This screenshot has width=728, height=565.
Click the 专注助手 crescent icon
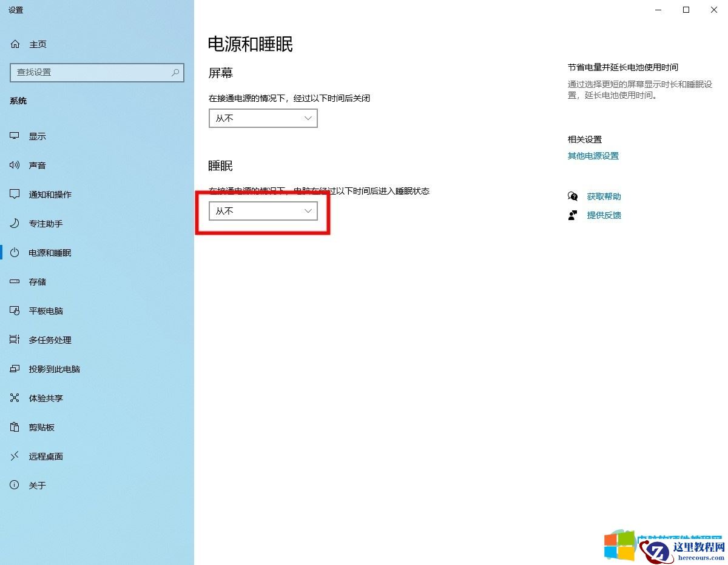click(x=15, y=223)
